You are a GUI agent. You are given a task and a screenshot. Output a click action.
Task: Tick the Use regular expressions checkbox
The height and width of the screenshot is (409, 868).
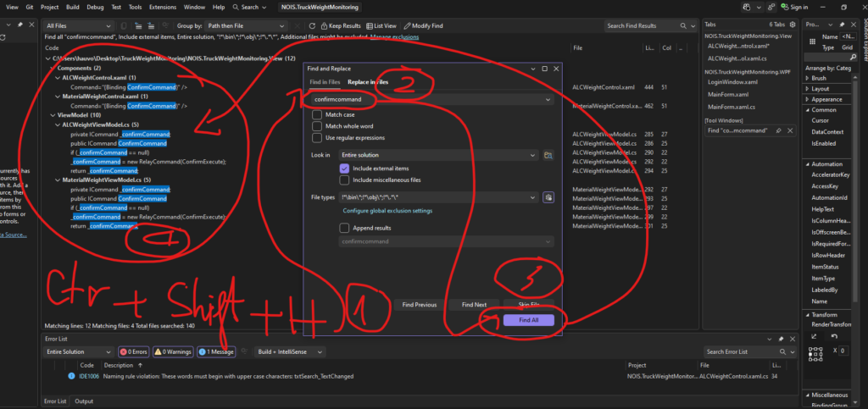pos(317,137)
